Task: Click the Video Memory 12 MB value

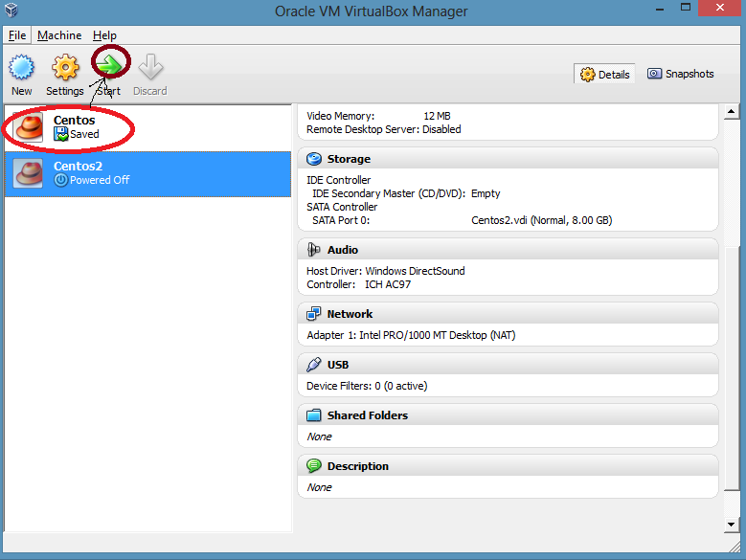Action: (437, 116)
